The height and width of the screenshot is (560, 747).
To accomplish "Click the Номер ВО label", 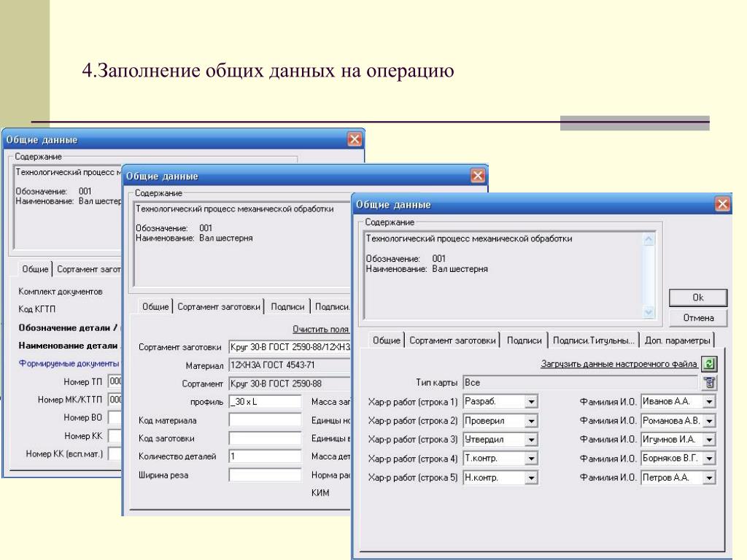I will pos(83,418).
